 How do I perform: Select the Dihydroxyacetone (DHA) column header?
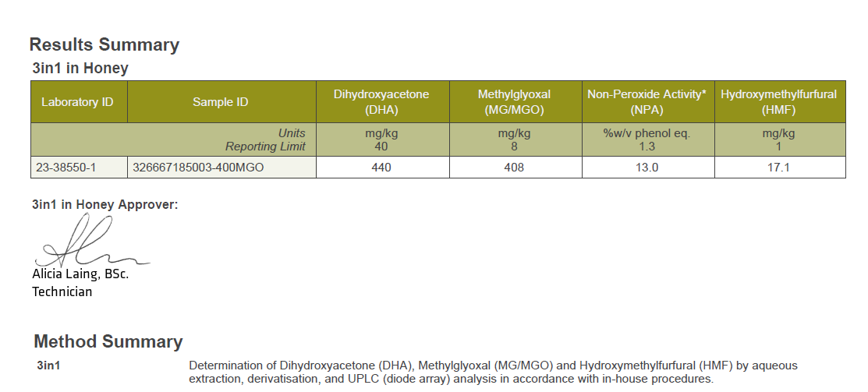(381, 102)
